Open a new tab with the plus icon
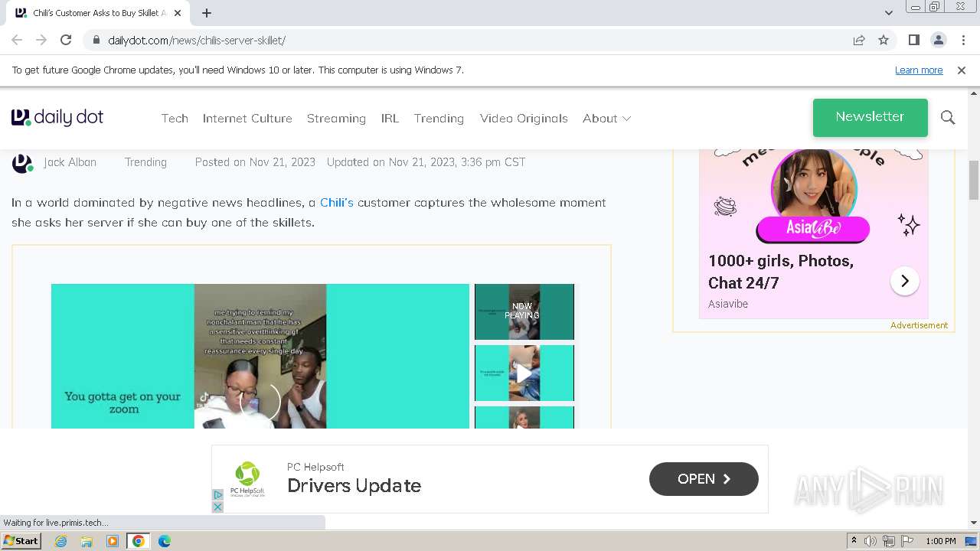Image resolution: width=980 pixels, height=551 pixels. 207,13
